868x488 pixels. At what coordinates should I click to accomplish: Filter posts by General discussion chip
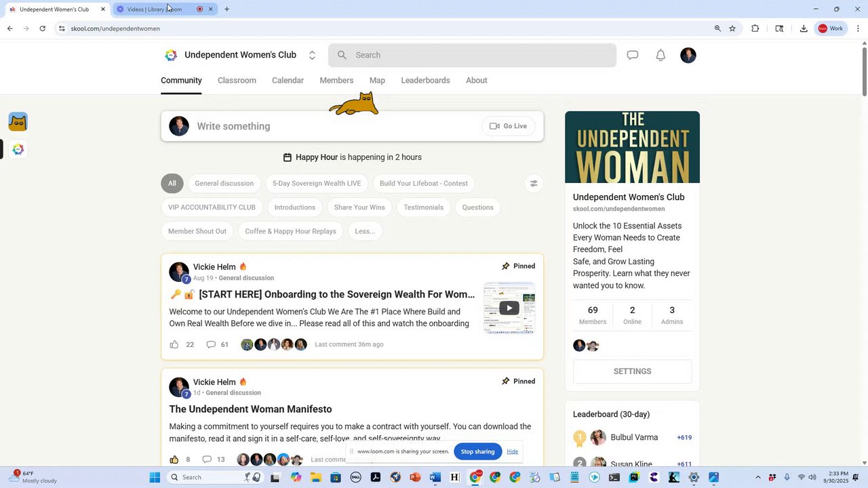click(x=224, y=183)
